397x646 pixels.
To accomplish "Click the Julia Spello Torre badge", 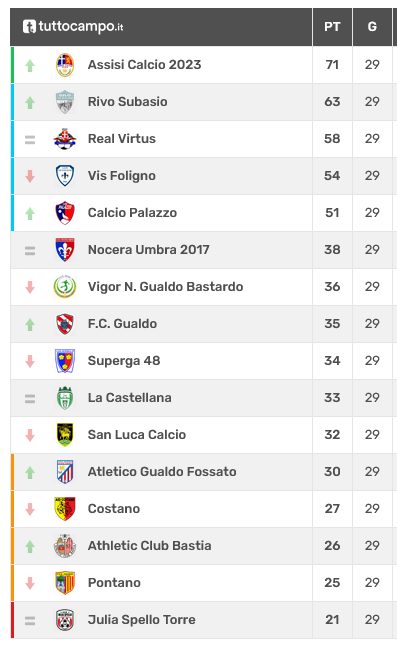I will [x=65, y=620].
